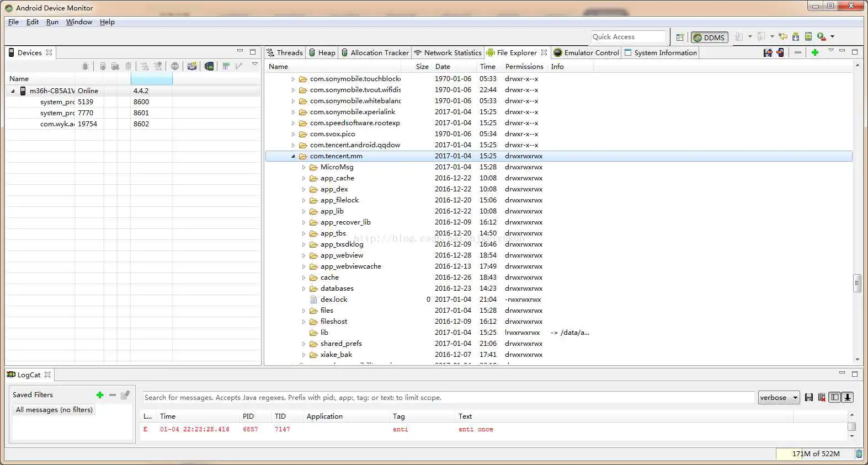Switch to the Allocation Tracker tab

tap(375, 53)
